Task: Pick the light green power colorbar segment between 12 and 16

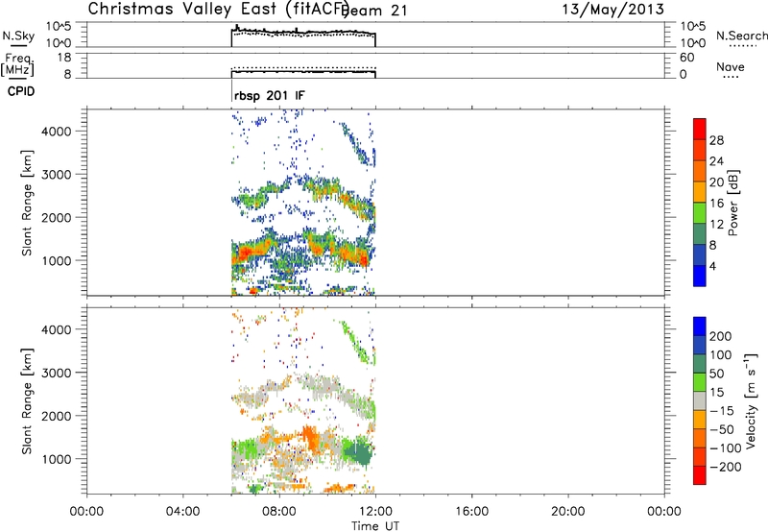Action: click(700, 212)
